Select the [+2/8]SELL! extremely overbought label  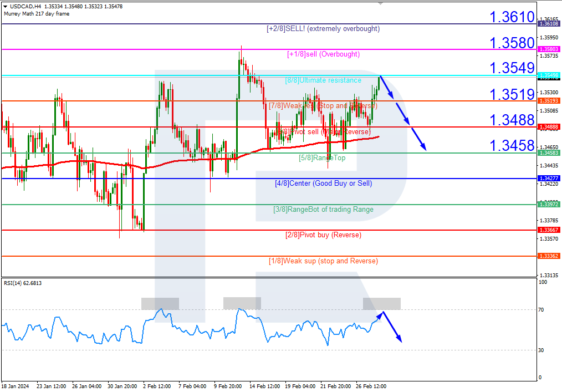tap(322, 28)
